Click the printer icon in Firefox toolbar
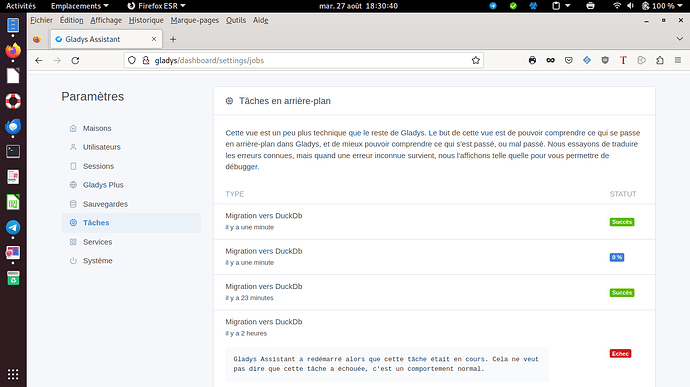 [532, 60]
